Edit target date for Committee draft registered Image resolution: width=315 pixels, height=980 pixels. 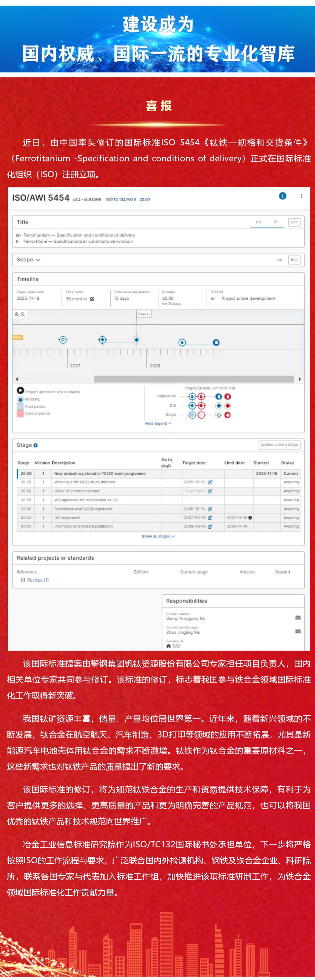click(x=210, y=509)
